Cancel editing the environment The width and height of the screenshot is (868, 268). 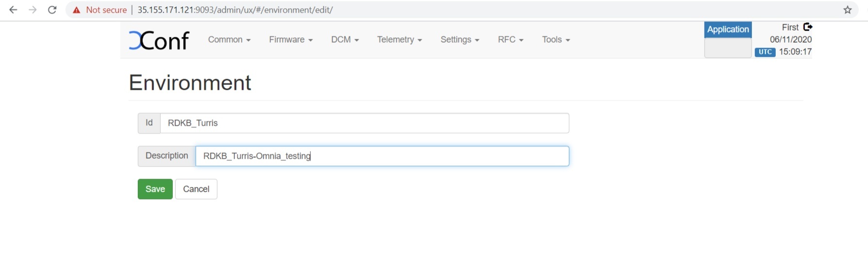click(x=196, y=189)
